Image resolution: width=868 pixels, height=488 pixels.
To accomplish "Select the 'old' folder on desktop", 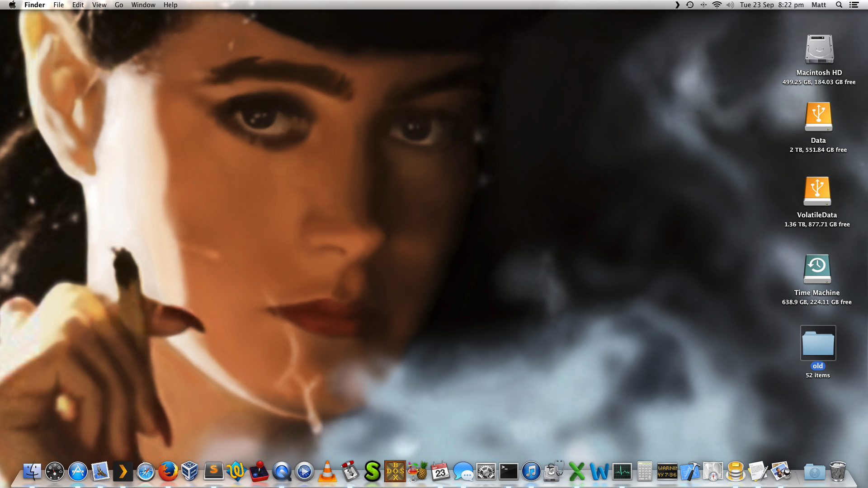I will (x=818, y=343).
